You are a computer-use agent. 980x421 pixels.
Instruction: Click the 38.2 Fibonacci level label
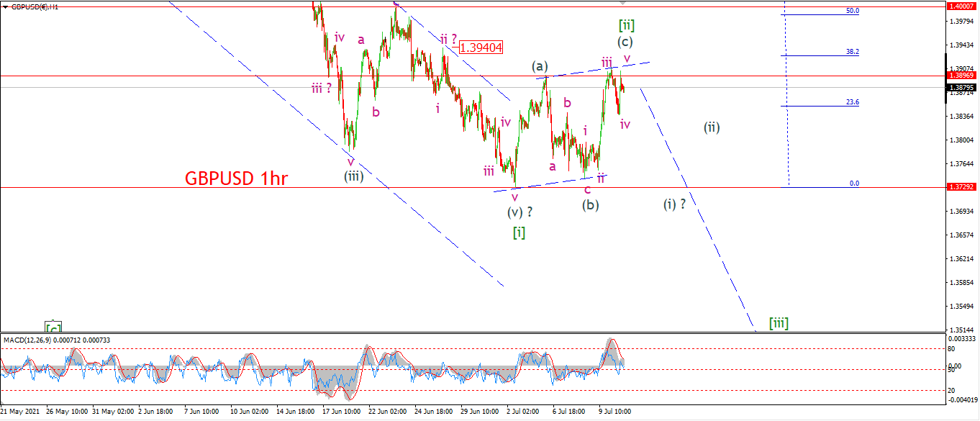tap(853, 52)
